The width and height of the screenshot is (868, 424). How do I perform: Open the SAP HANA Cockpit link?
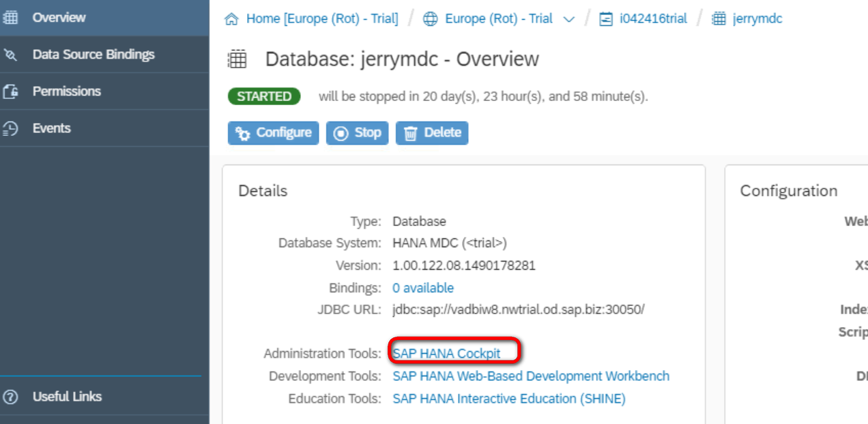[446, 354]
